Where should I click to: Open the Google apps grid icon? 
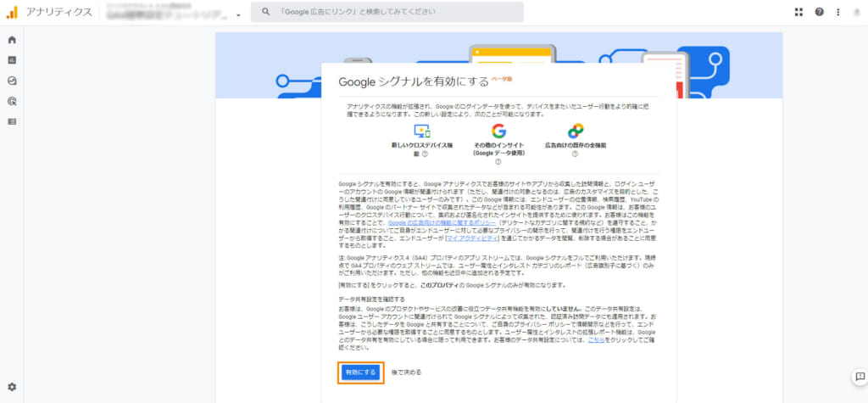[798, 12]
